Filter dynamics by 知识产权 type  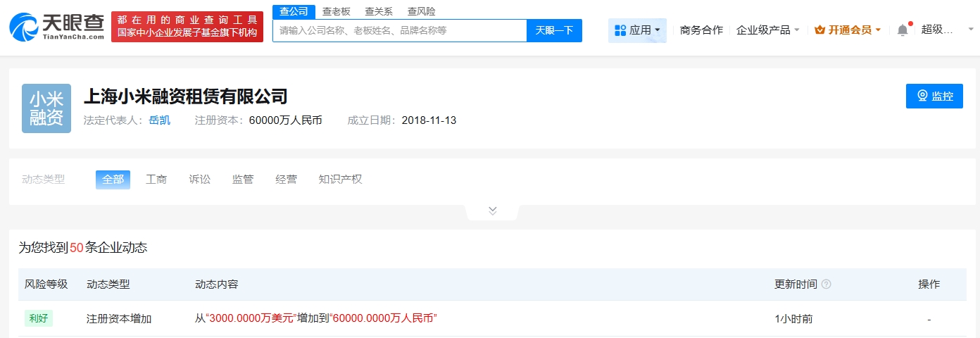coord(340,180)
